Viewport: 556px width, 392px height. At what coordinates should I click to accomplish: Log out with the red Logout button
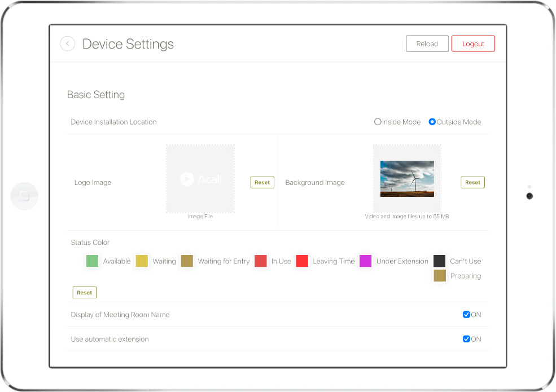[x=473, y=43]
